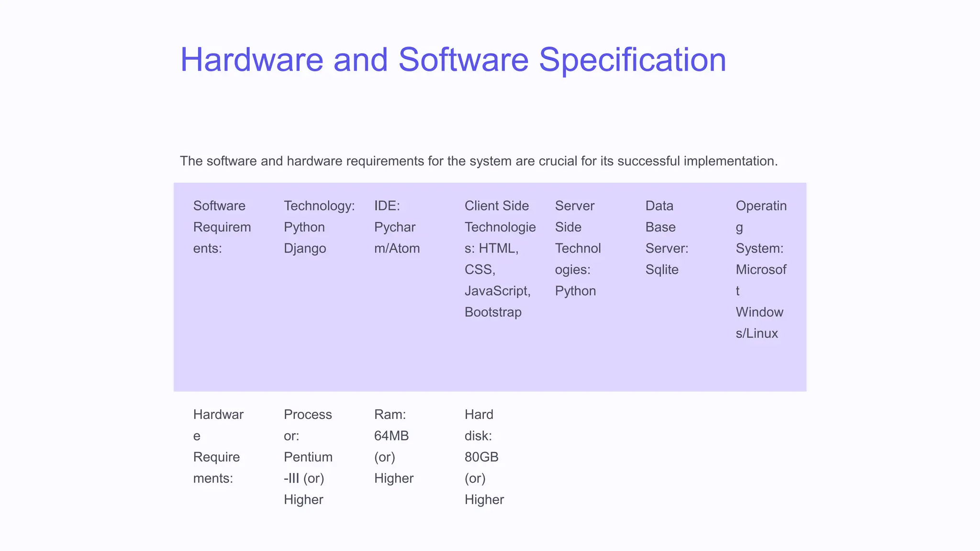Click the Processor: Pentium-III cell
Image resolution: width=980 pixels, height=551 pixels.
(308, 457)
